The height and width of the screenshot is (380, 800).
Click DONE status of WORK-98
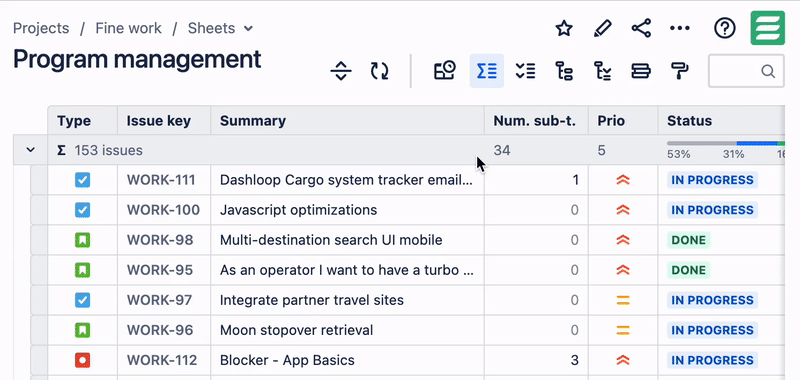(689, 240)
